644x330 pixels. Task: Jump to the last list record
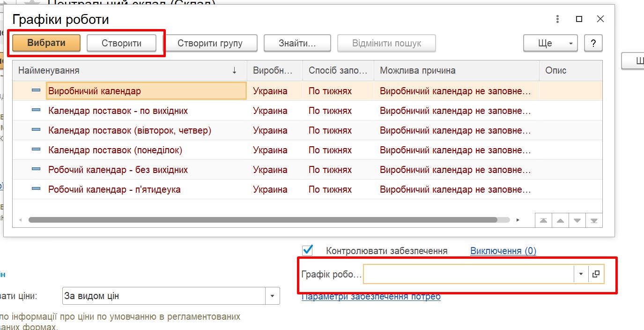(594, 220)
